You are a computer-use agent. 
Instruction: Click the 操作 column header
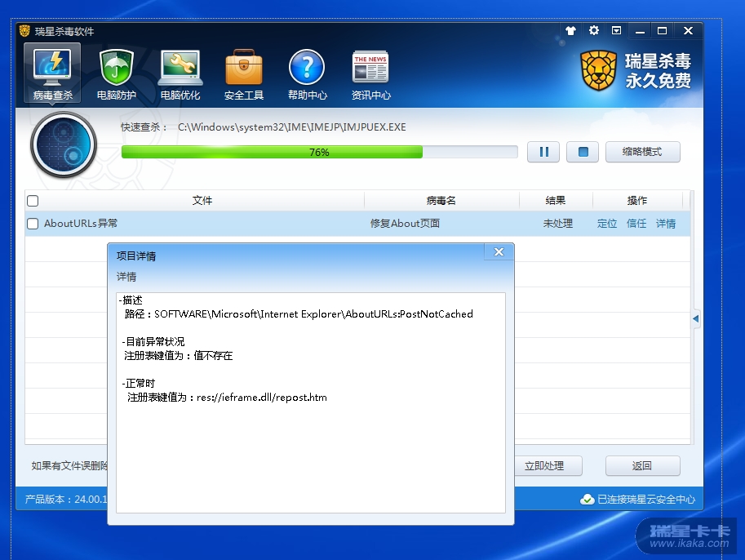637,201
